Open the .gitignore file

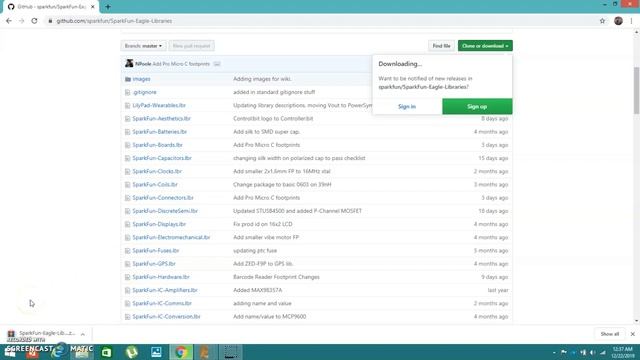(x=144, y=92)
